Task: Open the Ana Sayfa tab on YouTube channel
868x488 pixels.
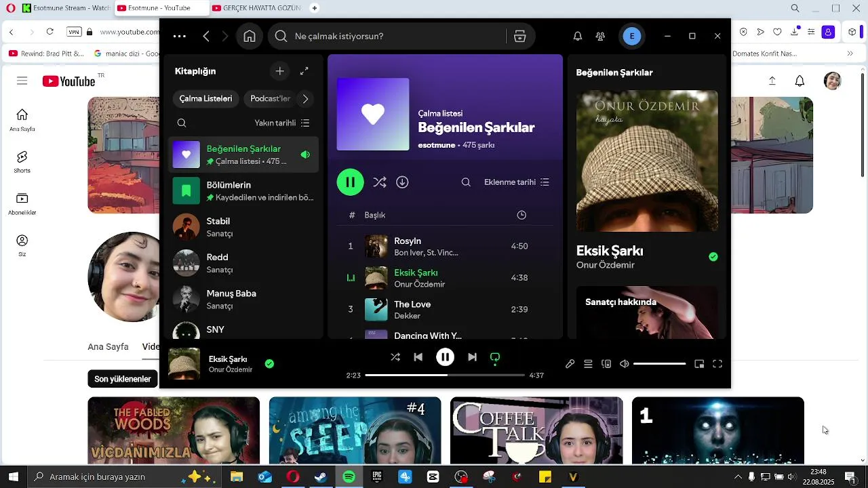Action: click(x=108, y=346)
